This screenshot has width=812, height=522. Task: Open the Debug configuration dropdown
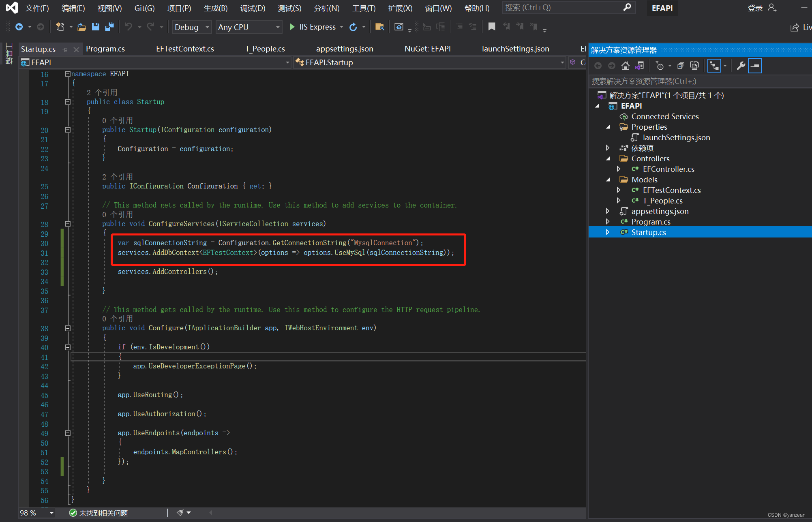[191, 27]
